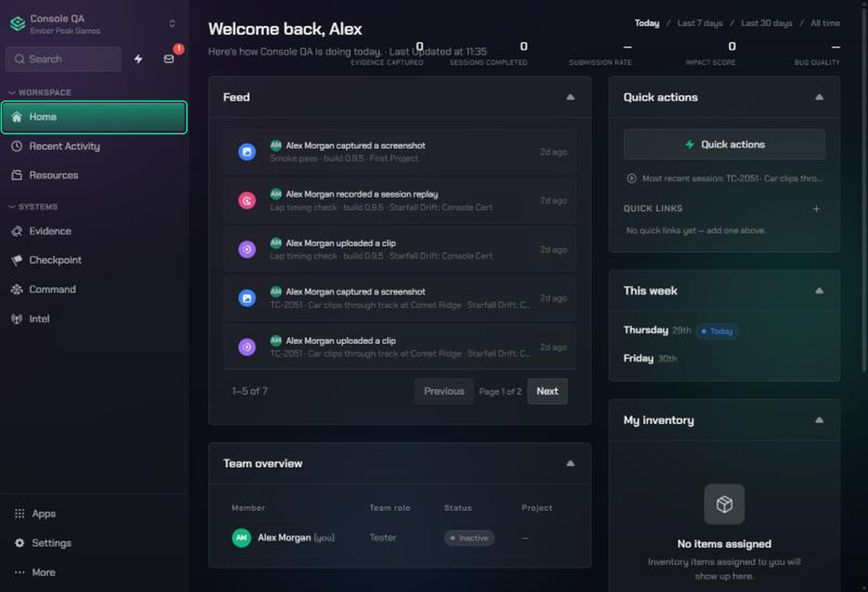The width and height of the screenshot is (868, 592).
Task: Open the inbox mail icon with badge
Action: 169,59
